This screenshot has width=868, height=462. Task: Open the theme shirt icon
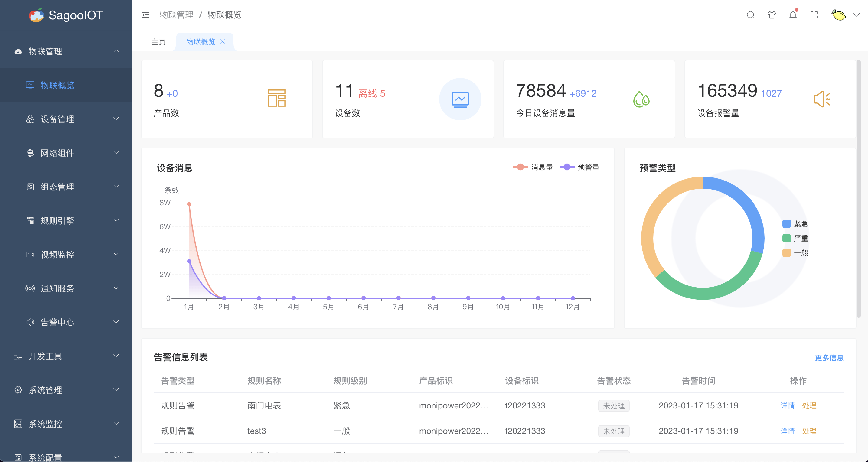pos(771,15)
